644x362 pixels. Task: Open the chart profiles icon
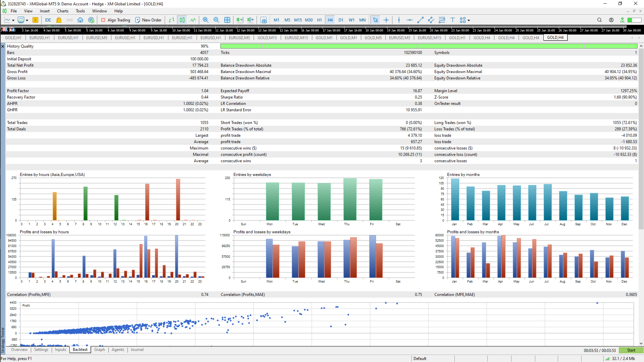(21, 20)
